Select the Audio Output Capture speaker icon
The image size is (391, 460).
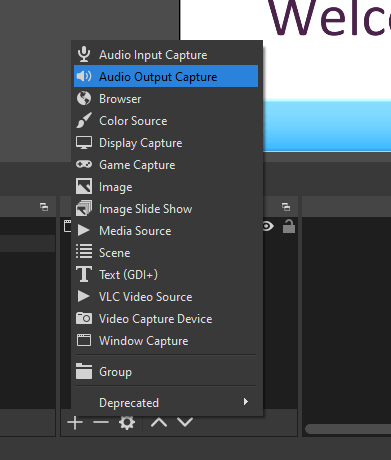point(84,76)
